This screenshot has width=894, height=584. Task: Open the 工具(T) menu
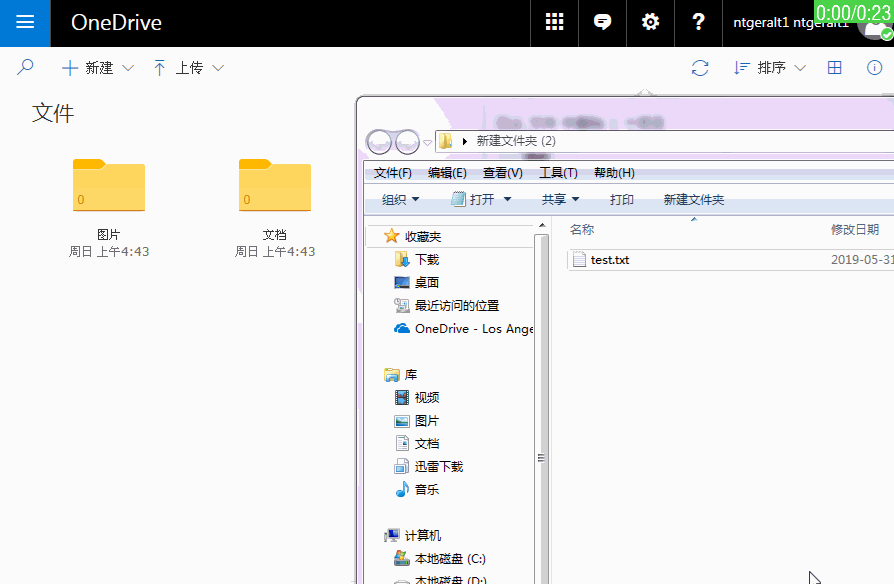558,173
